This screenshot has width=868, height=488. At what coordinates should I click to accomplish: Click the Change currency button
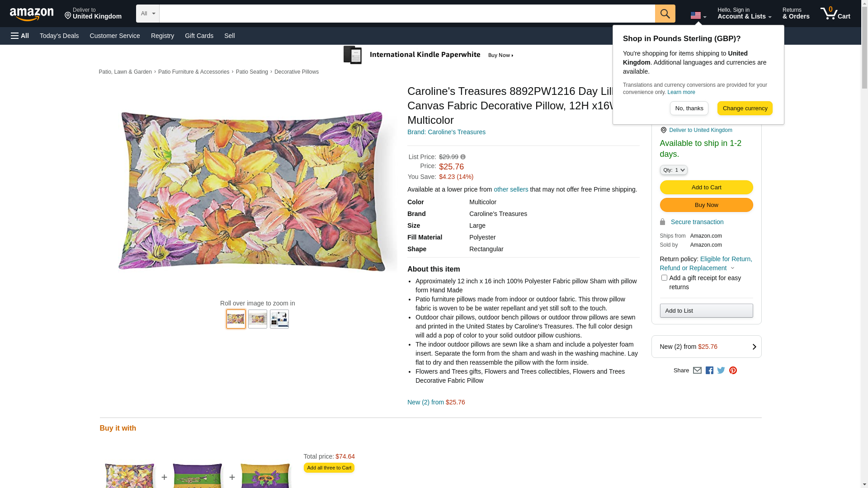click(x=745, y=108)
